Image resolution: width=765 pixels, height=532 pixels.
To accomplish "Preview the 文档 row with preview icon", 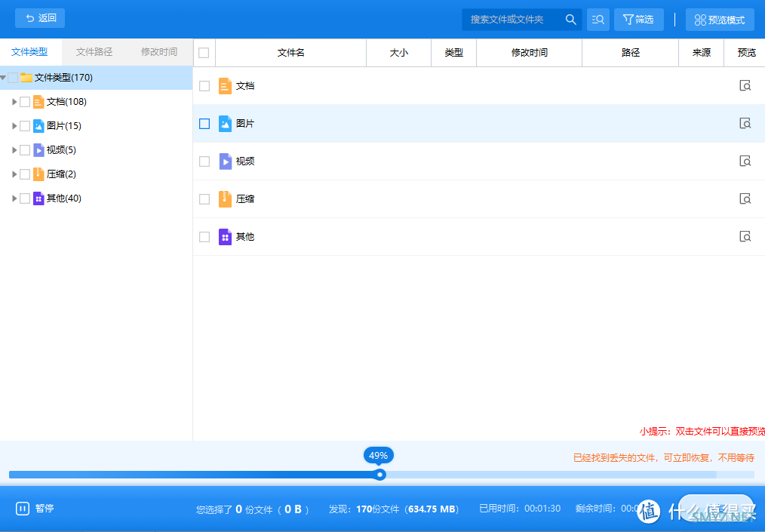I will (x=745, y=86).
